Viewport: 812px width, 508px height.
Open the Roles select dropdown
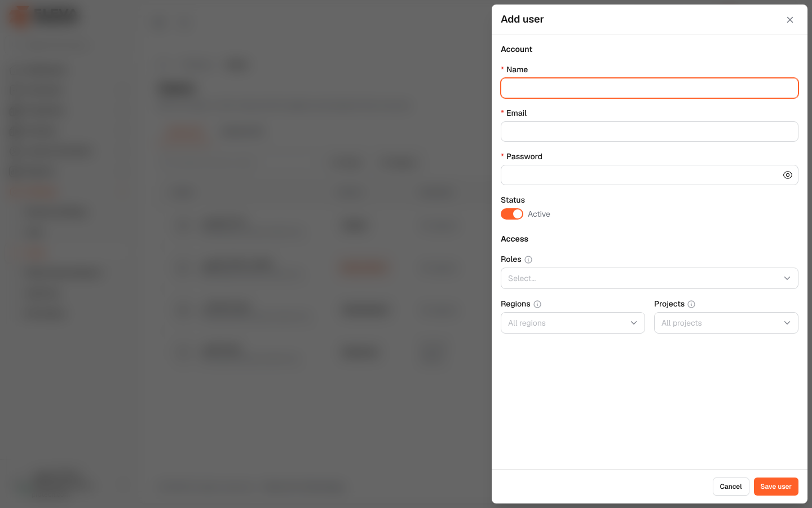pyautogui.click(x=650, y=278)
